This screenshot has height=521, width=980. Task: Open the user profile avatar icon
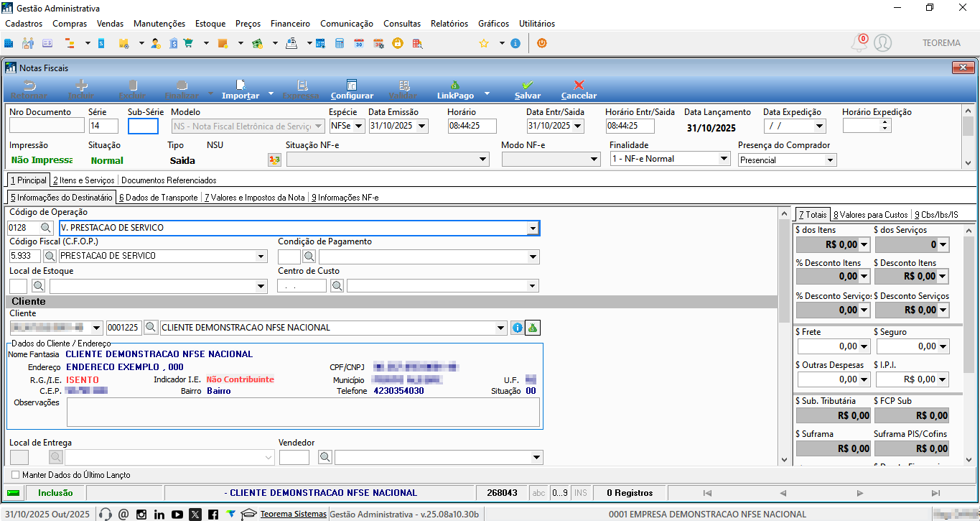pyautogui.click(x=882, y=42)
